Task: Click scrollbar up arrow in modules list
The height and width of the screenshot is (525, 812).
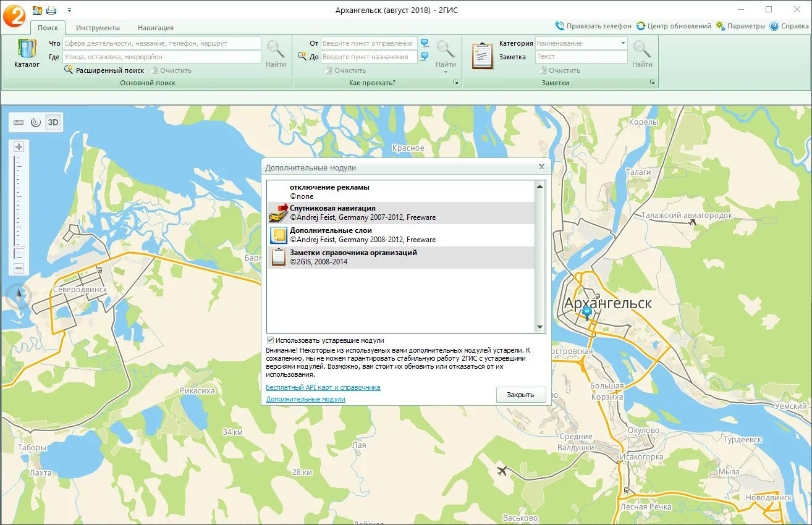Action: (539, 186)
